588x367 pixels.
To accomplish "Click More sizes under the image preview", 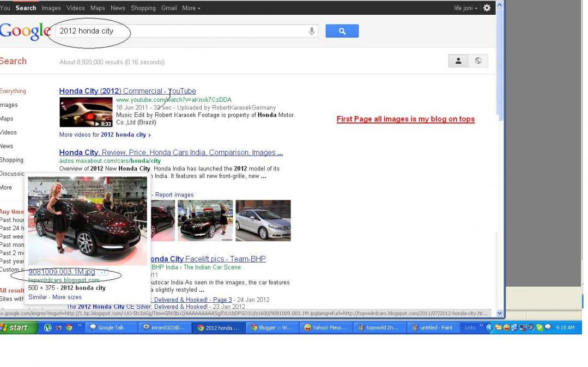I will 66,297.
